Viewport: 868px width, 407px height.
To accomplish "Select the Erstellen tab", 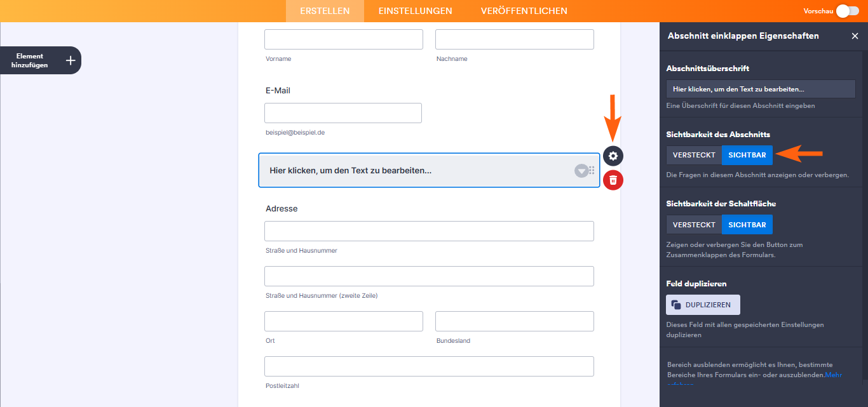I will [325, 11].
